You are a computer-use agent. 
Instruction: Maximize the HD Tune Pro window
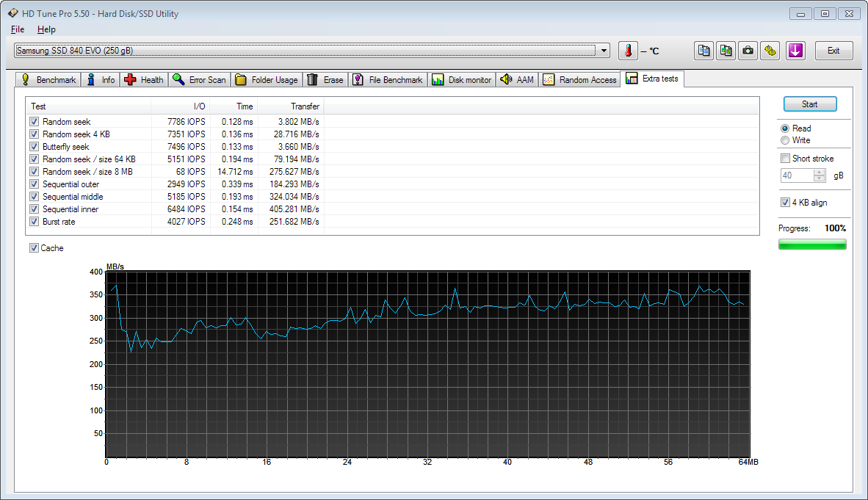(825, 14)
